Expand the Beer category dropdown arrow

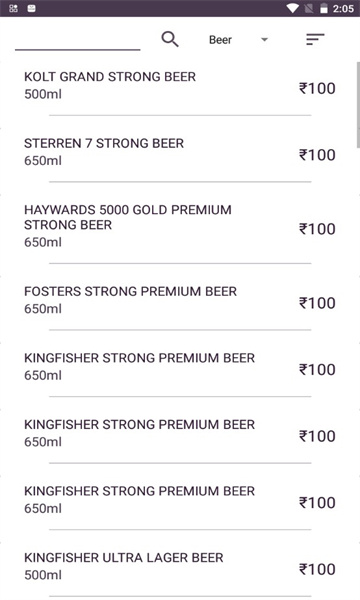[264, 39]
